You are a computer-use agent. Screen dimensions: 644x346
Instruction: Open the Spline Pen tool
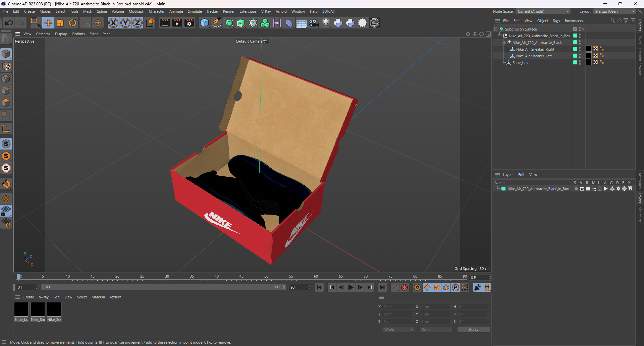click(217, 23)
